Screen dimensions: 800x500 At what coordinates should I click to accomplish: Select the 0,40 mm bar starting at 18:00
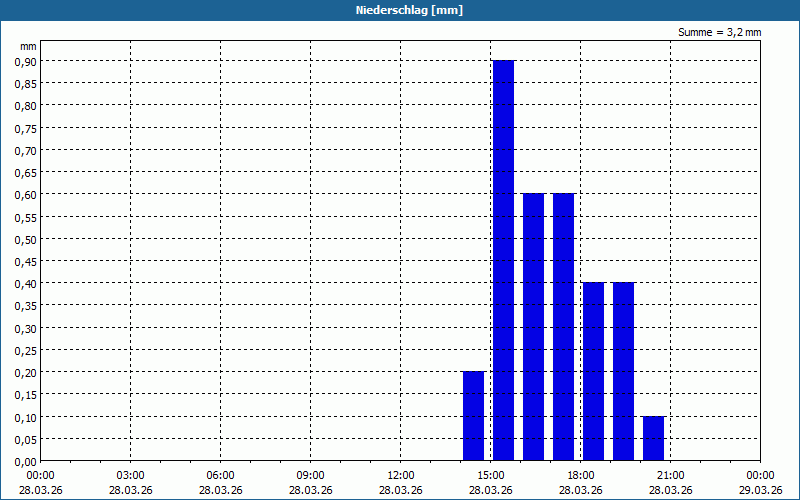[593, 371]
